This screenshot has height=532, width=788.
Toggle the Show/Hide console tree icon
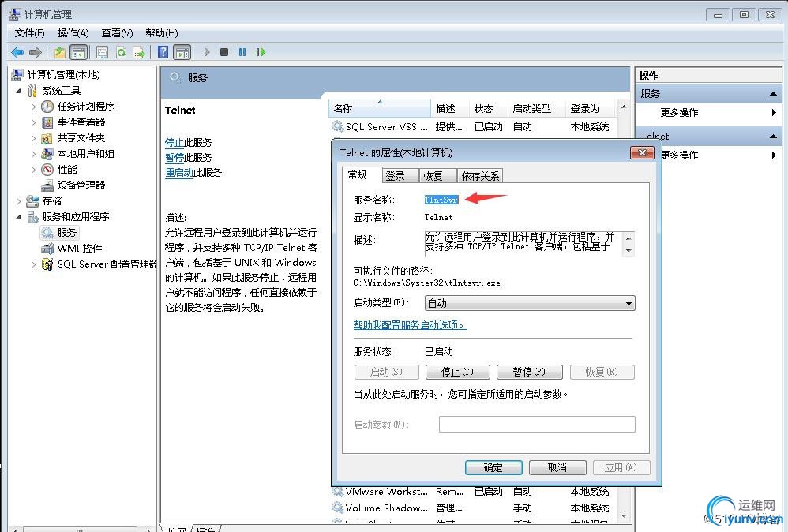coord(78,52)
